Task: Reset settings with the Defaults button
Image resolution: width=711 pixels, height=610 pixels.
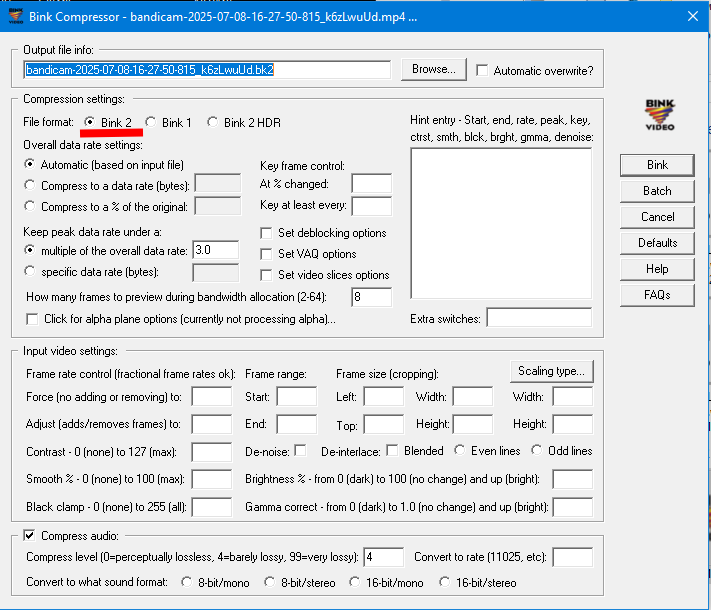Action: point(657,243)
